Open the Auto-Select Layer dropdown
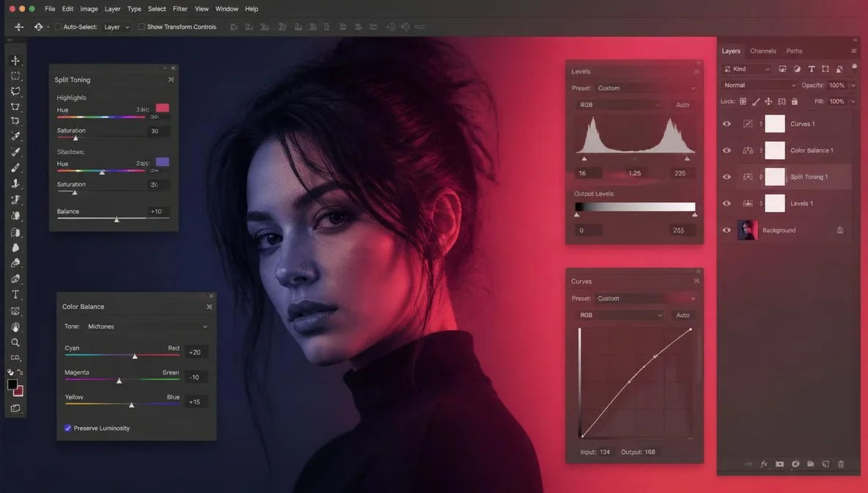This screenshot has height=493, width=868. [x=116, y=26]
